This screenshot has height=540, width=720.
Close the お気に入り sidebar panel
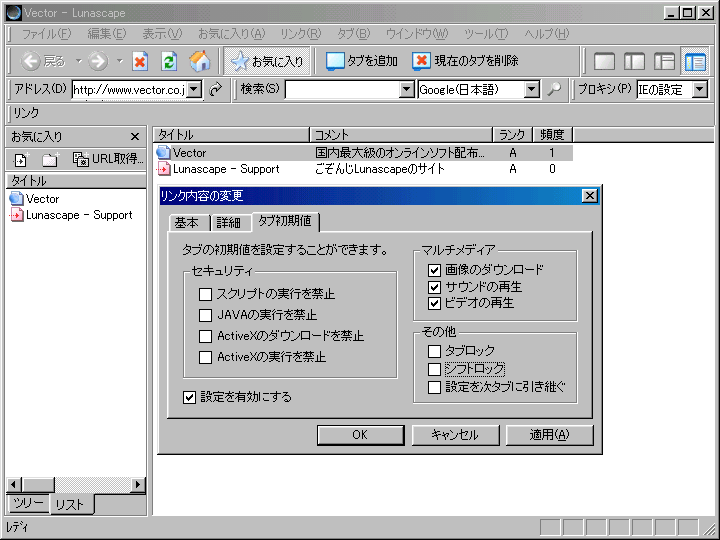tap(135, 136)
